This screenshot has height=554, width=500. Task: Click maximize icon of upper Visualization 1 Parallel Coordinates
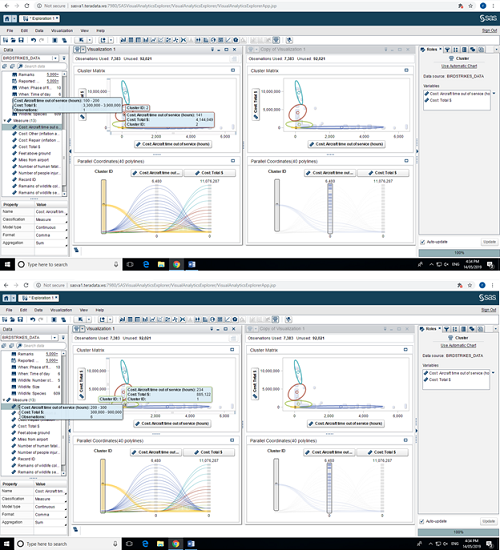(233, 161)
